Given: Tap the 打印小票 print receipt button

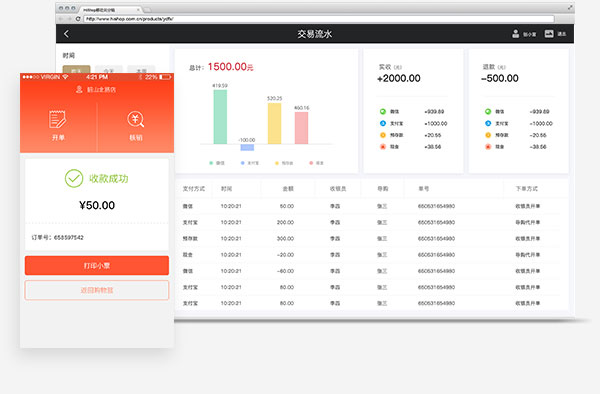Looking at the screenshot, I should (97, 265).
